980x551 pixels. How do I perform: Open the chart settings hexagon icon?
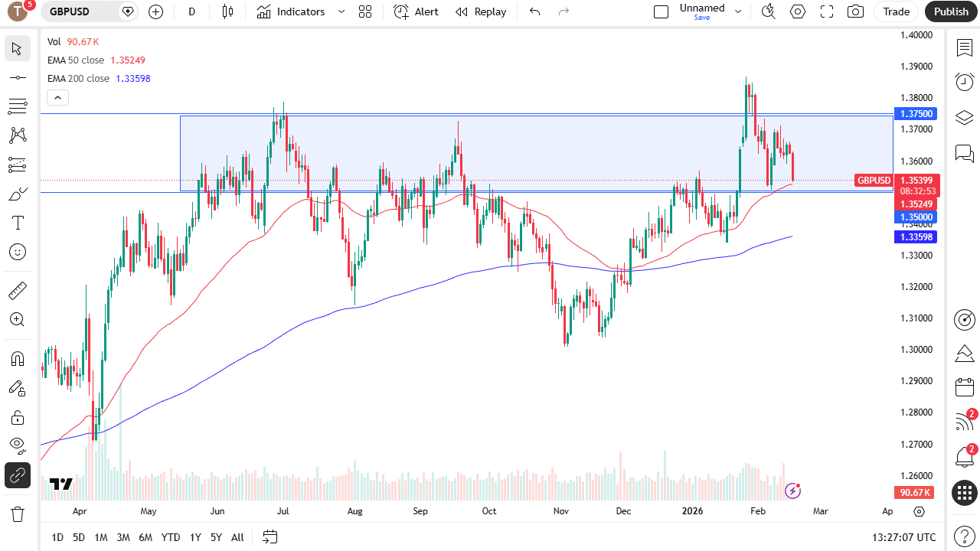pos(798,11)
